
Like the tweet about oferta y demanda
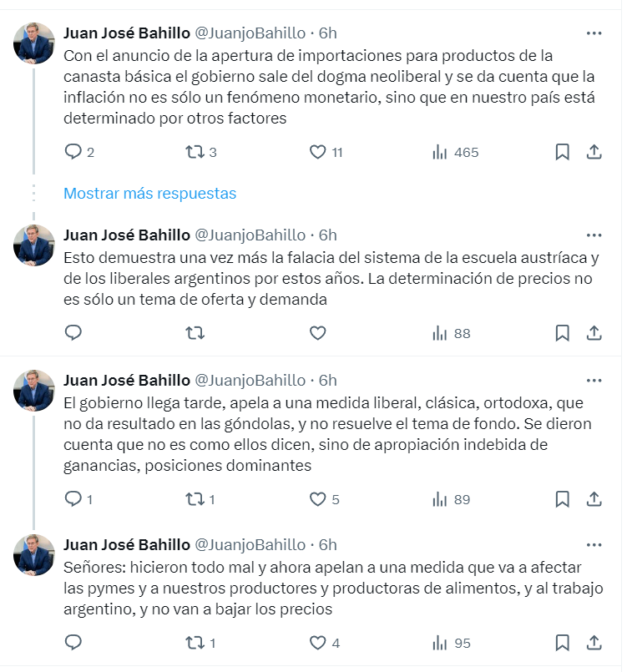click(317, 333)
